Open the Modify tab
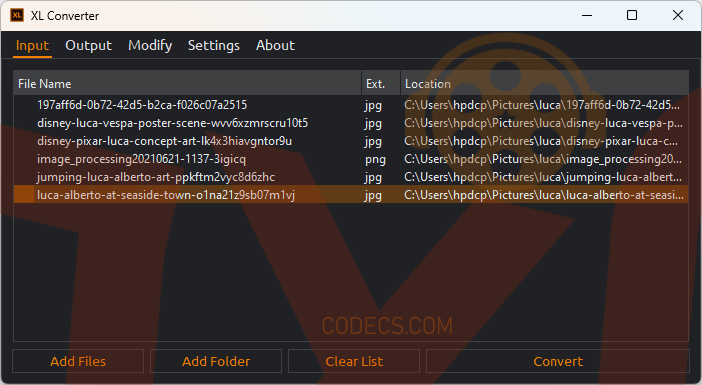 (x=150, y=46)
